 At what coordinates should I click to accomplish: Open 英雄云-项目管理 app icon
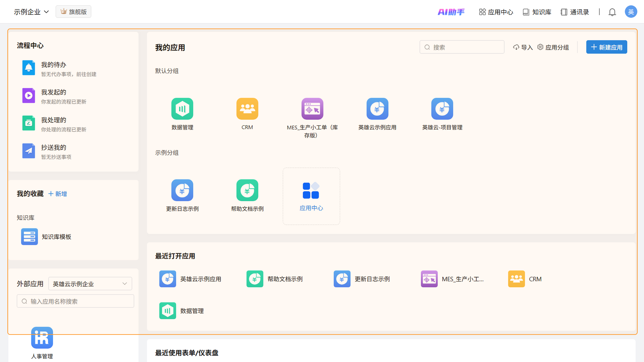point(442,109)
